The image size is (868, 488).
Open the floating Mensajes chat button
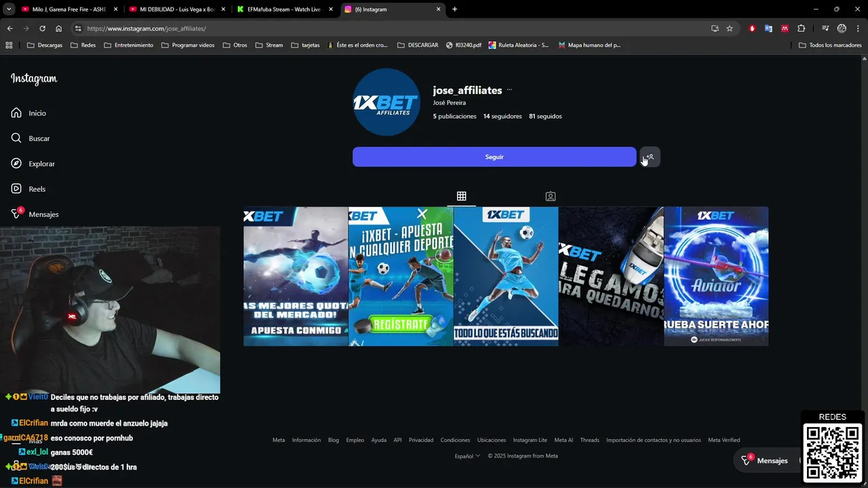765,461
